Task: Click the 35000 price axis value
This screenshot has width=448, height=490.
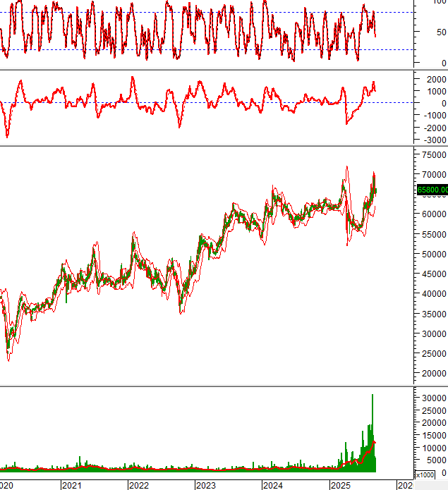Action: 434,314
